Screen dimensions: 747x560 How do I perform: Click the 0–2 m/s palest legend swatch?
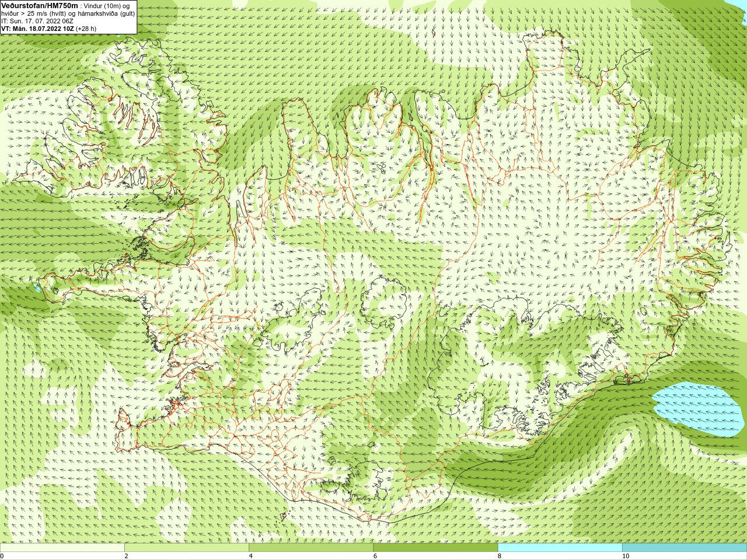pos(62,548)
